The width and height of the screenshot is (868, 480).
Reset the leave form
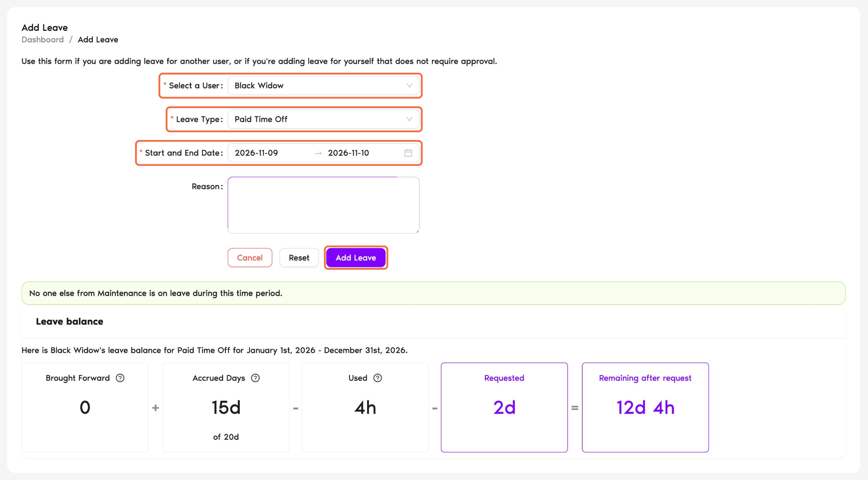pos(299,258)
